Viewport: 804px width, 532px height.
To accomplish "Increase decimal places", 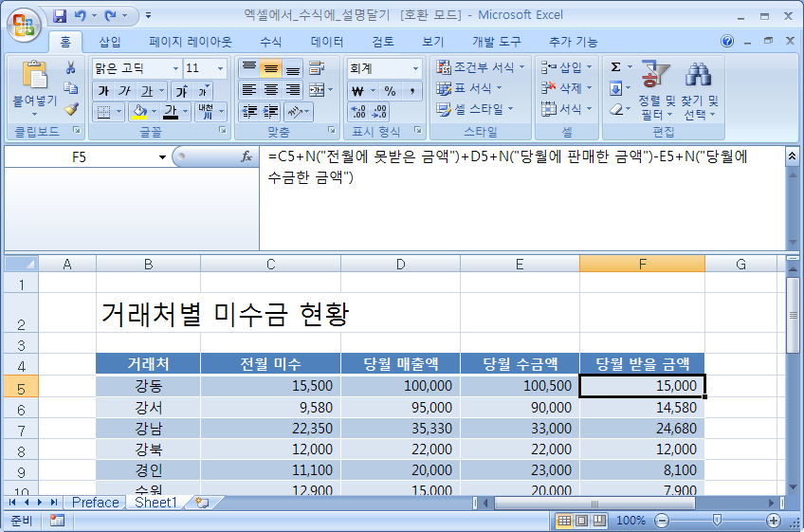I will pyautogui.click(x=357, y=111).
